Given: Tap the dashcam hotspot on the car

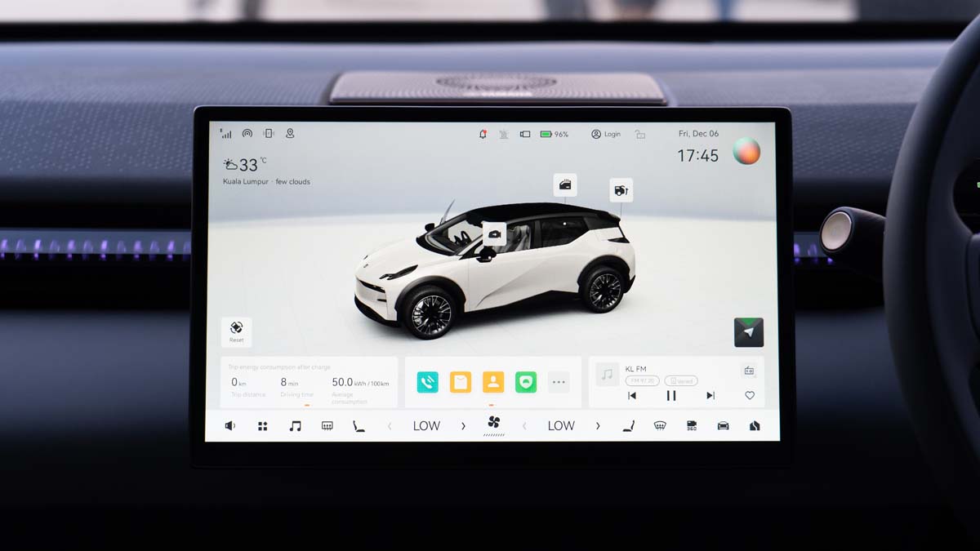Looking at the screenshot, I should (x=494, y=234).
